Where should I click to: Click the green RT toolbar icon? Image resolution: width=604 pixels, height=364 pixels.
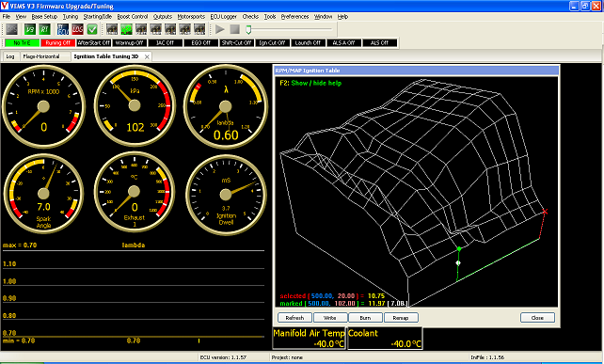click(44, 29)
